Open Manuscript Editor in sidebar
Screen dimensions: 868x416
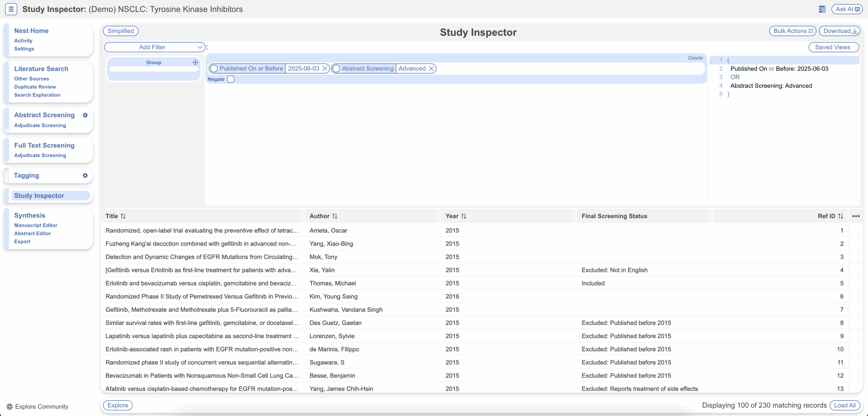point(36,225)
